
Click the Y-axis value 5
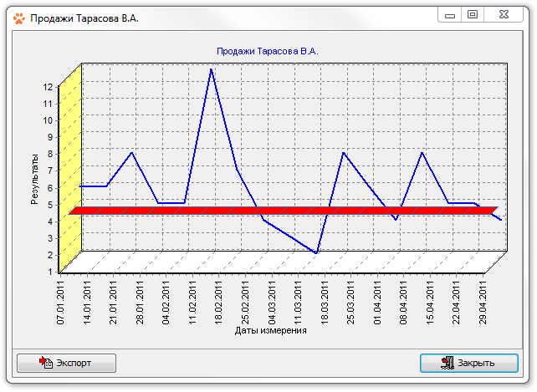(51, 205)
